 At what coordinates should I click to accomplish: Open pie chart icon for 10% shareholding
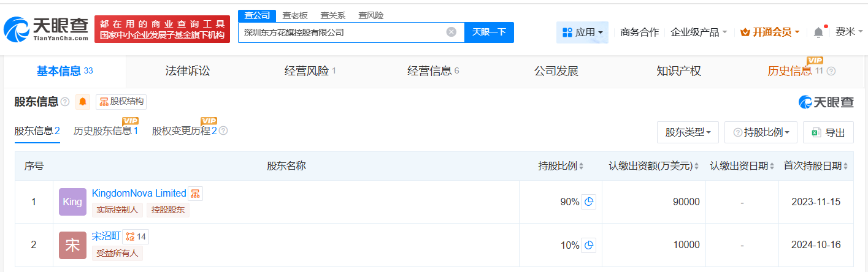tap(588, 245)
